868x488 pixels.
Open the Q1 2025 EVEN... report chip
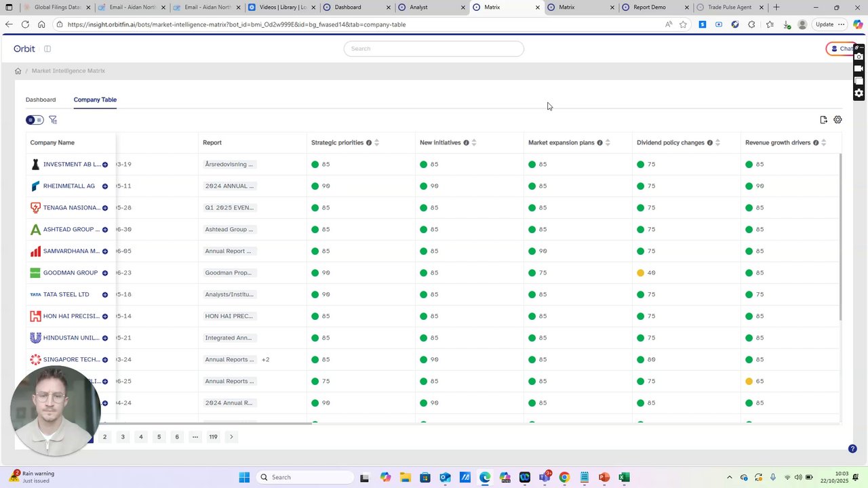tap(230, 208)
